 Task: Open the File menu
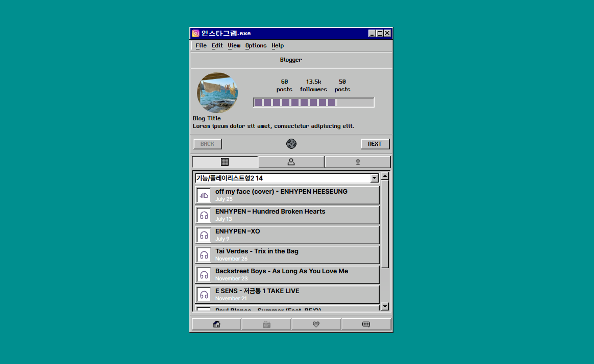(201, 45)
